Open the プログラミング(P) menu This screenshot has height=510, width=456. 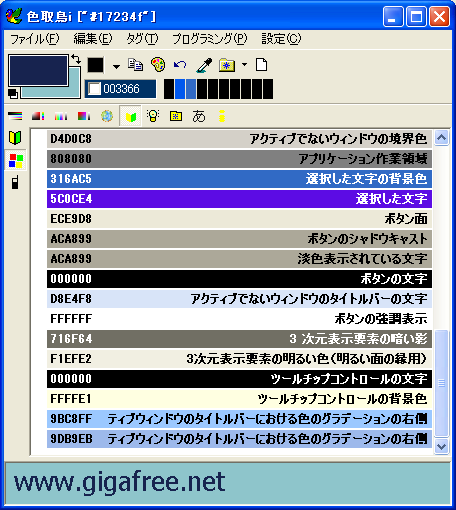point(210,39)
